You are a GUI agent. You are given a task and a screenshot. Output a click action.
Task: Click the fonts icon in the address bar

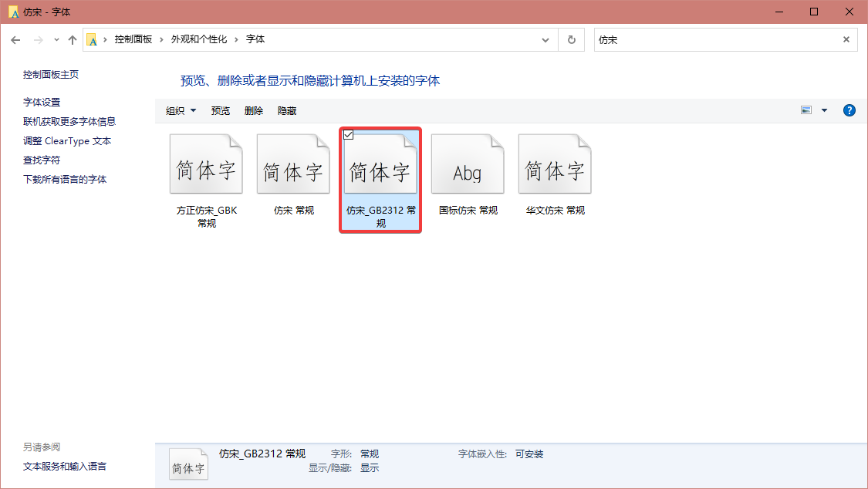tap(93, 39)
